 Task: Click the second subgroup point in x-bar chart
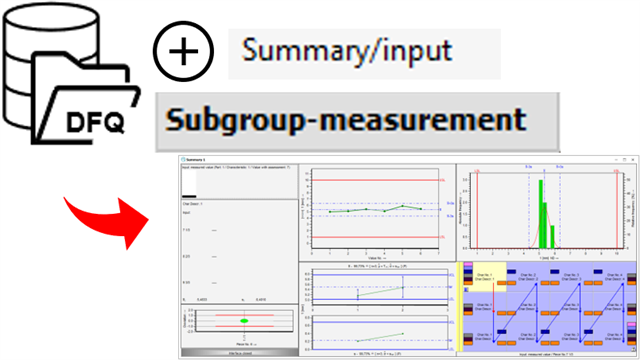403,287
